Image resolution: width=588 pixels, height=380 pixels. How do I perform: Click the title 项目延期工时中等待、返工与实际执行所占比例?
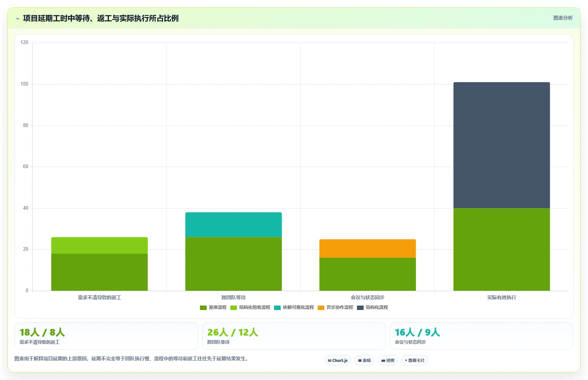101,18
